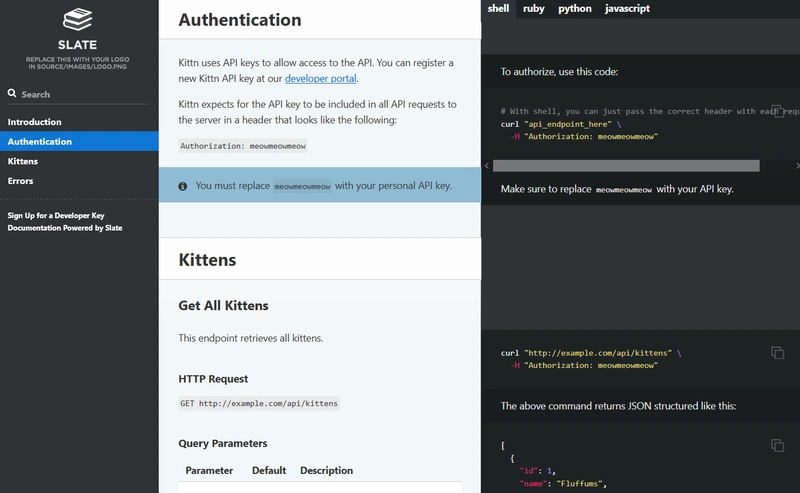Focus the Search input field
The image size is (800, 493).
point(85,94)
